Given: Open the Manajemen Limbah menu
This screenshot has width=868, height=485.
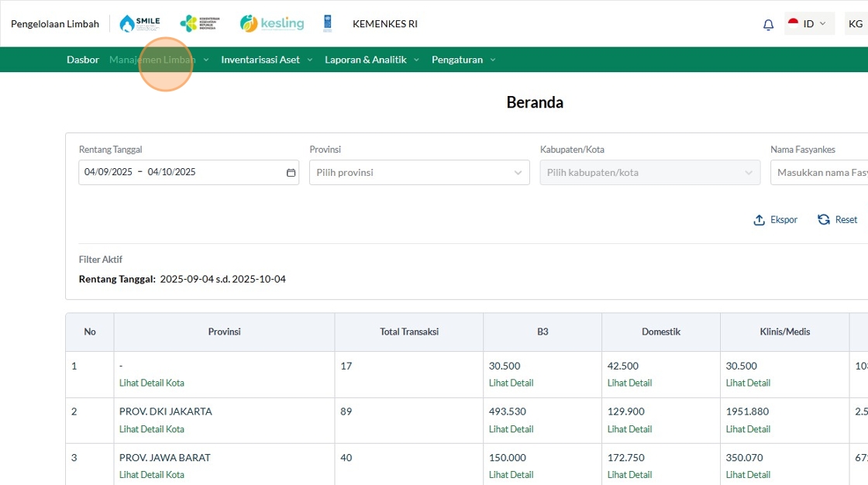Looking at the screenshot, I should pyautogui.click(x=159, y=60).
